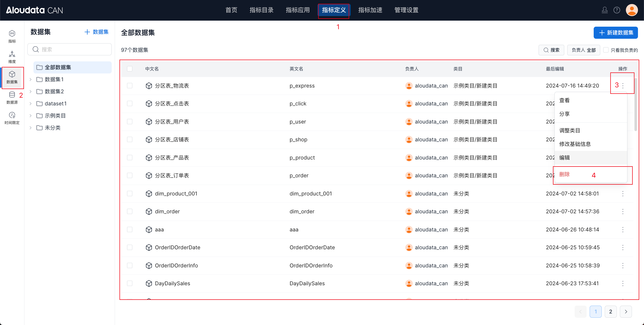The width and height of the screenshot is (644, 325).
Task: Open the 数据源 sidebar icon
Action: (x=12, y=98)
